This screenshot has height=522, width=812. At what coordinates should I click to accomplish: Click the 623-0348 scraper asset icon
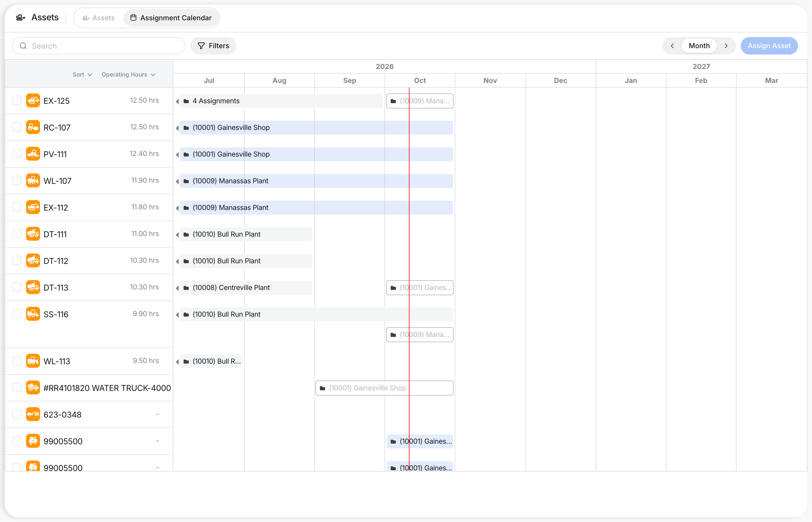33,414
